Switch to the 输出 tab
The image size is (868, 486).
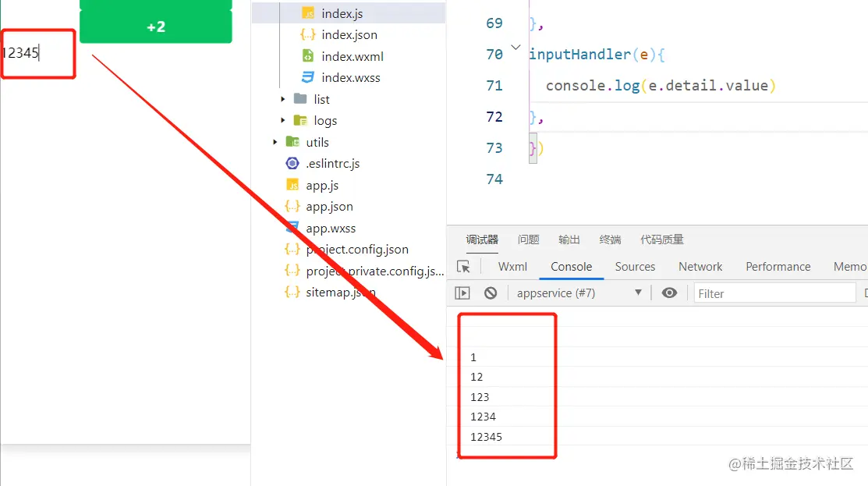pos(569,239)
